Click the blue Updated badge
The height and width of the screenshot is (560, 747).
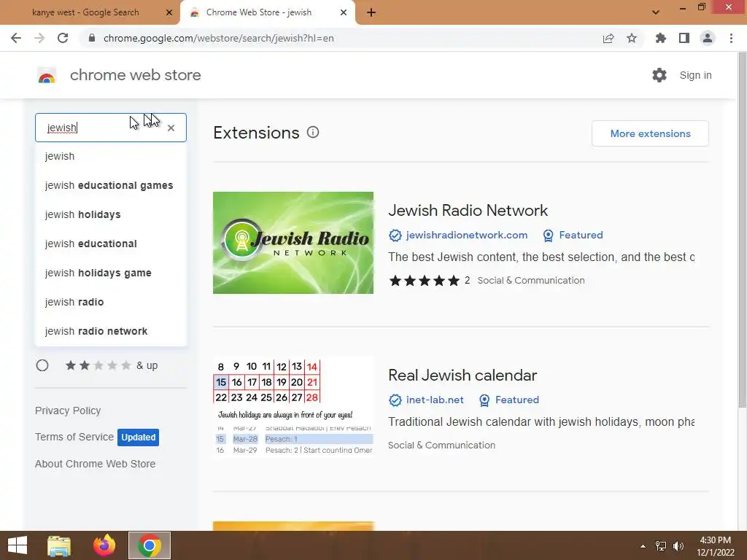click(138, 437)
